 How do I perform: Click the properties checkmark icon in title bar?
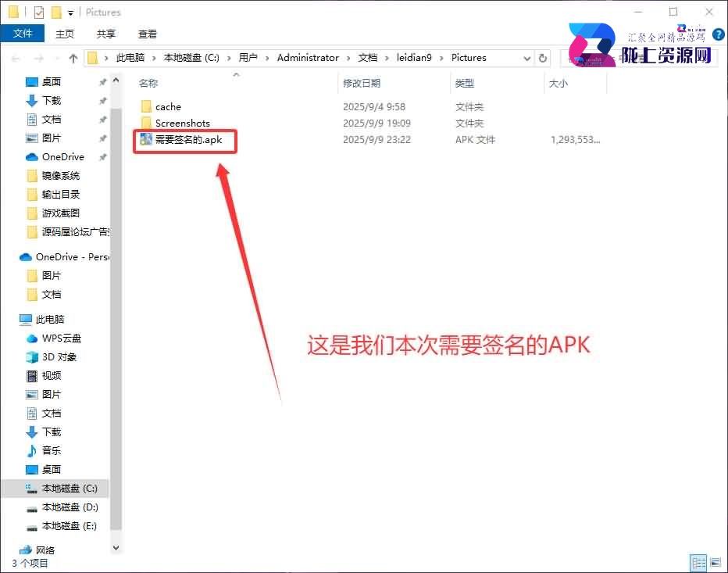click(x=39, y=12)
